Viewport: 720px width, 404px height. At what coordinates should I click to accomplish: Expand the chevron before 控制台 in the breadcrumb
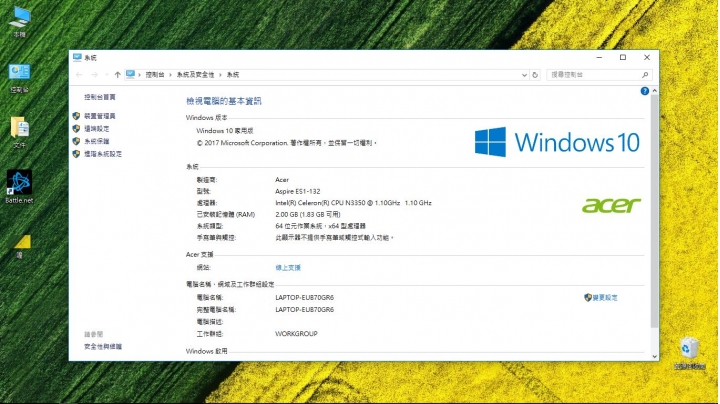click(x=140, y=75)
